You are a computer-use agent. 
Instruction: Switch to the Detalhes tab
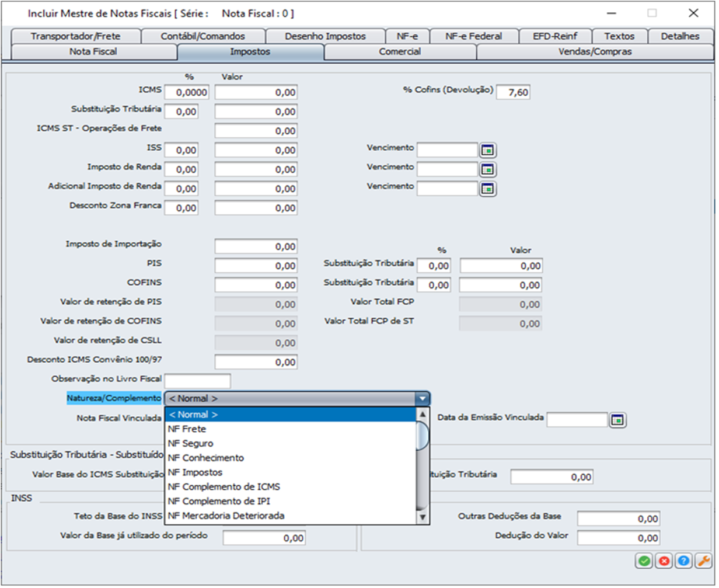pyautogui.click(x=680, y=36)
